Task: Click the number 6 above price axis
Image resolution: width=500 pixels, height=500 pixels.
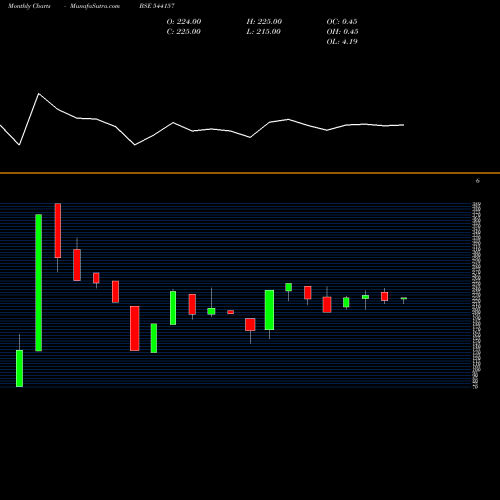Action: coord(478,181)
